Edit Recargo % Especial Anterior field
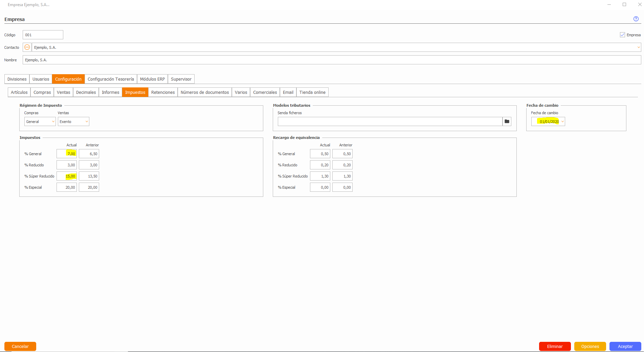The image size is (644, 352). (342, 187)
